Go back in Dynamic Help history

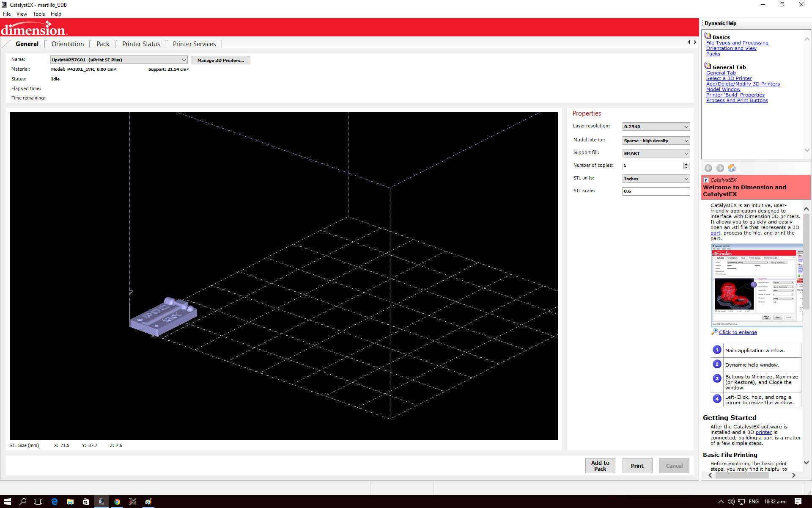click(x=708, y=168)
